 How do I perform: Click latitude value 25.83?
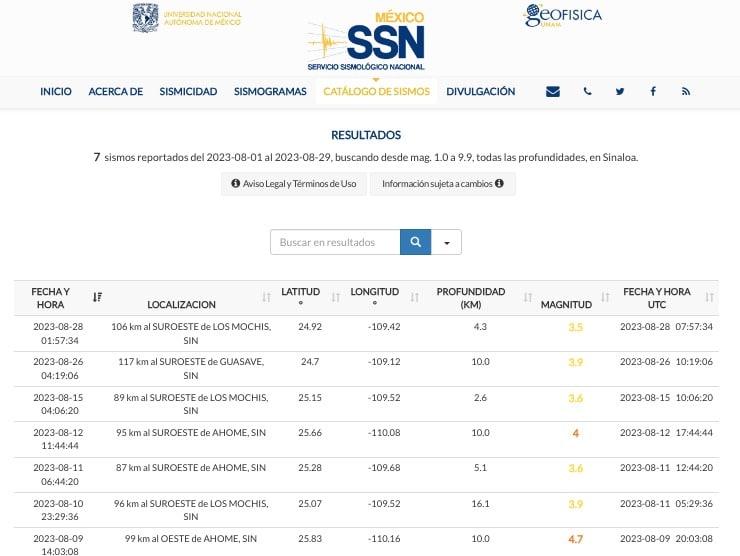click(310, 539)
